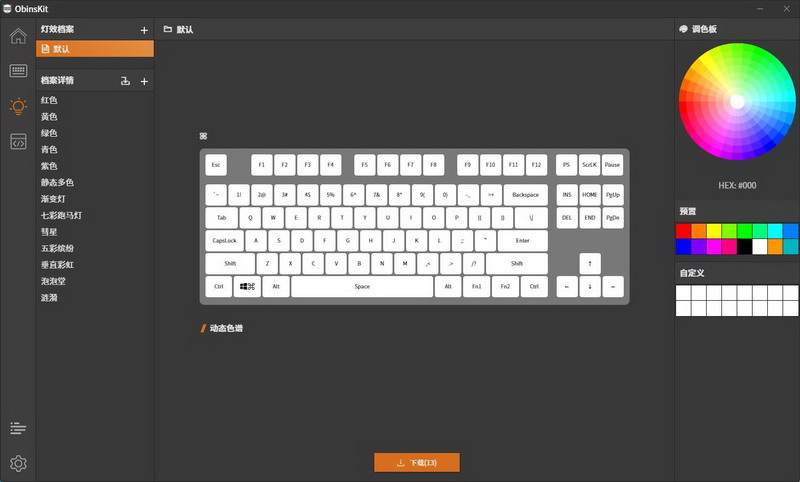
Task: Click the Space key on virtual keyboard
Action: (362, 287)
